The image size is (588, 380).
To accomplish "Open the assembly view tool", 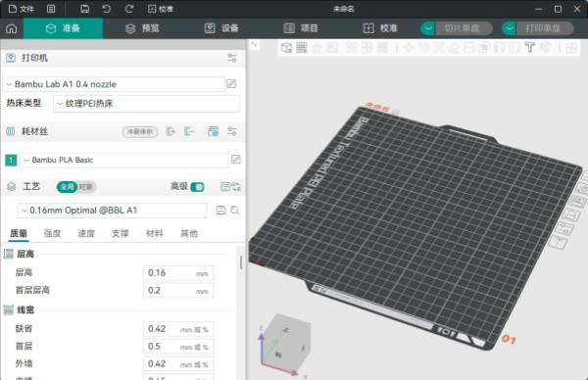I will coord(572,48).
